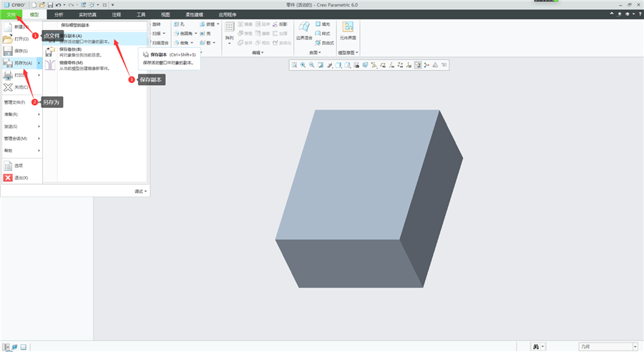Expand 帮助 submenu in File menu
The image size is (644, 352).
click(x=21, y=151)
